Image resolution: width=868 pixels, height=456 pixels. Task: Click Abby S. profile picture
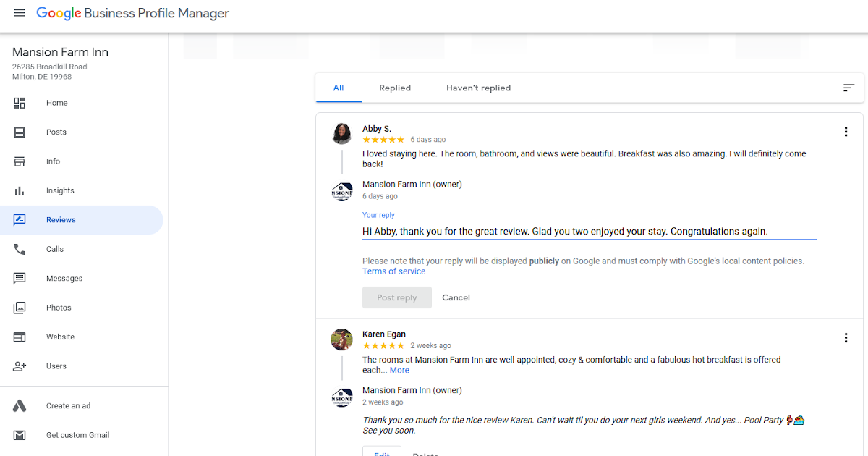[341, 133]
